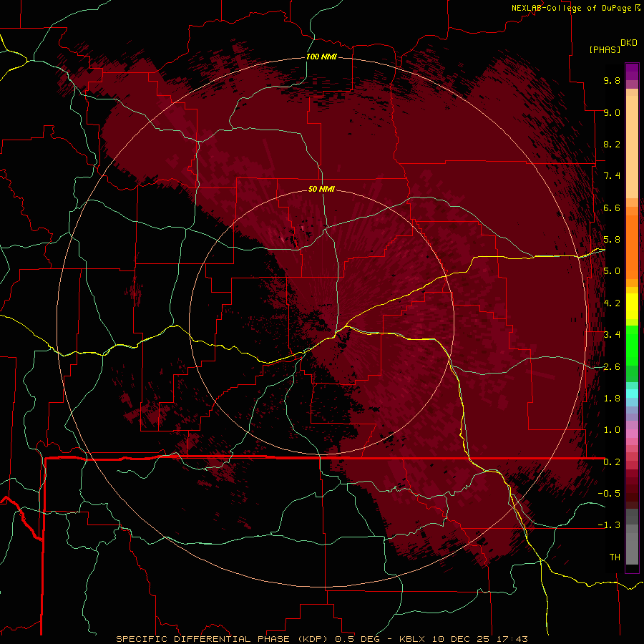Screen dimensions: 644x644
Task: Select the 3.4 legend value
Action: point(612,335)
